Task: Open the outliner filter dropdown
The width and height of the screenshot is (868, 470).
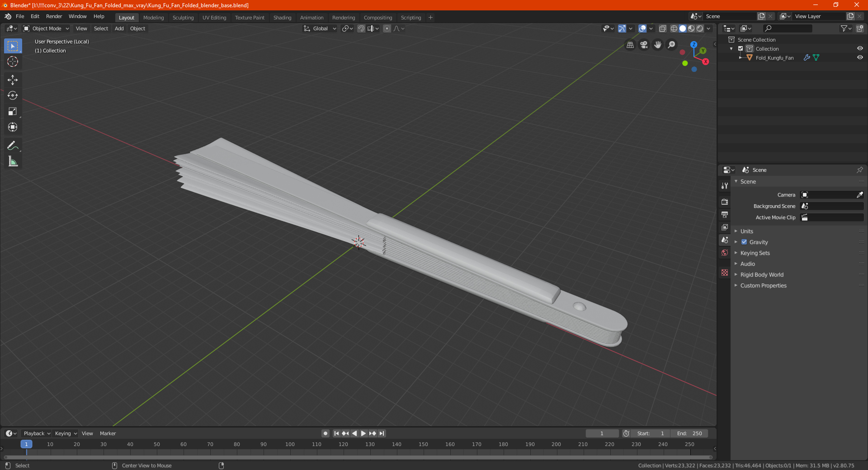Action: pyautogui.click(x=846, y=28)
